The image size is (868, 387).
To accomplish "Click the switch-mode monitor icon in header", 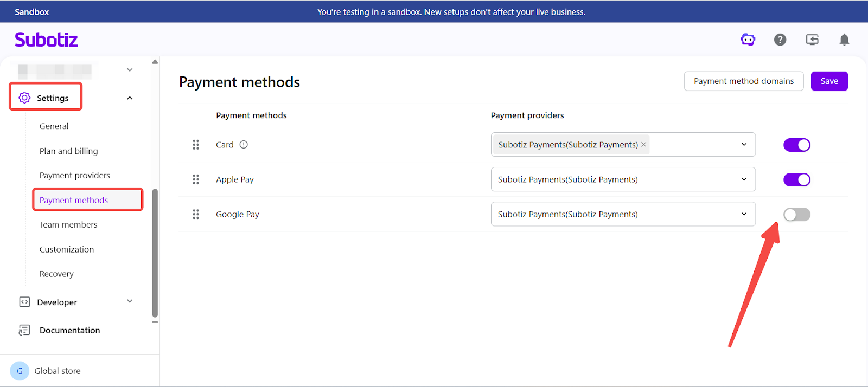I will pos(812,40).
